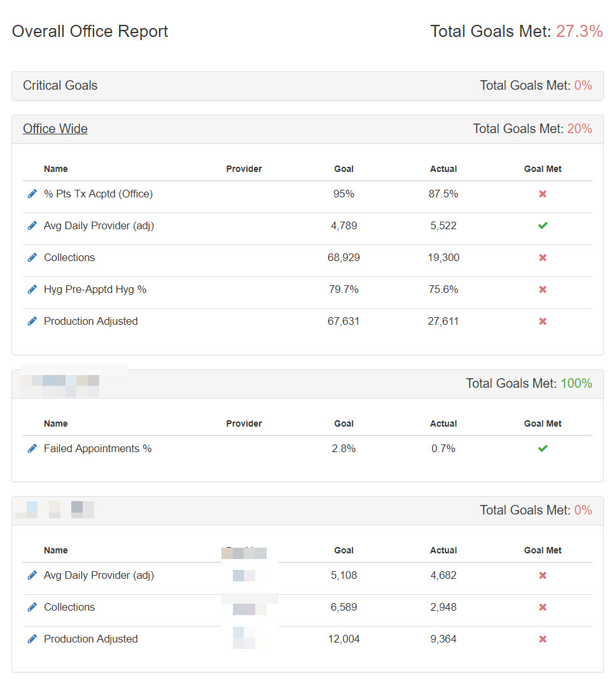Open the Office Wide underlined link
The image size is (616, 682).
(55, 129)
